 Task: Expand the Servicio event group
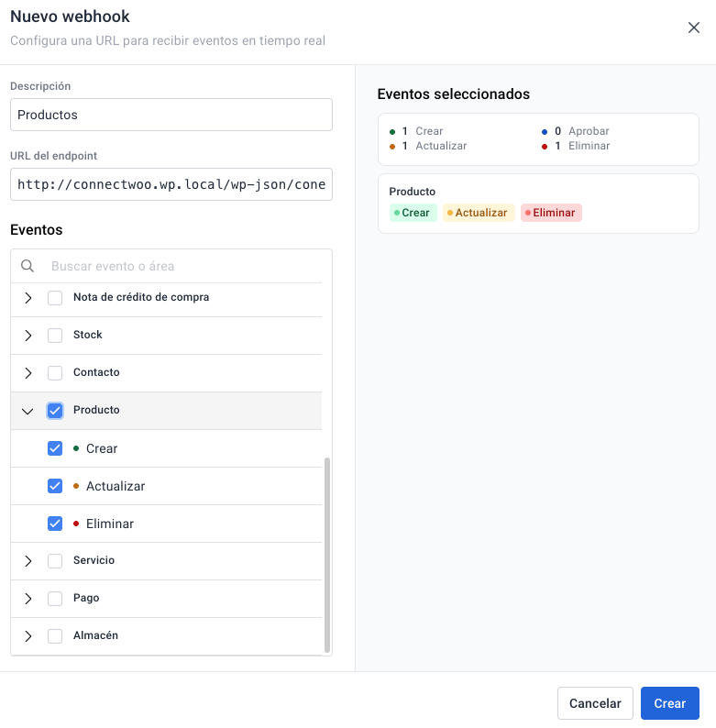pos(28,561)
